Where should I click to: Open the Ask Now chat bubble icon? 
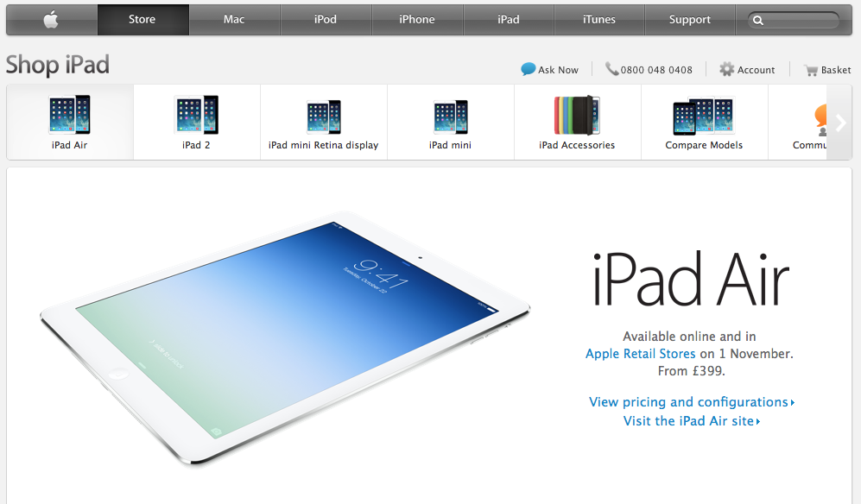coord(529,69)
